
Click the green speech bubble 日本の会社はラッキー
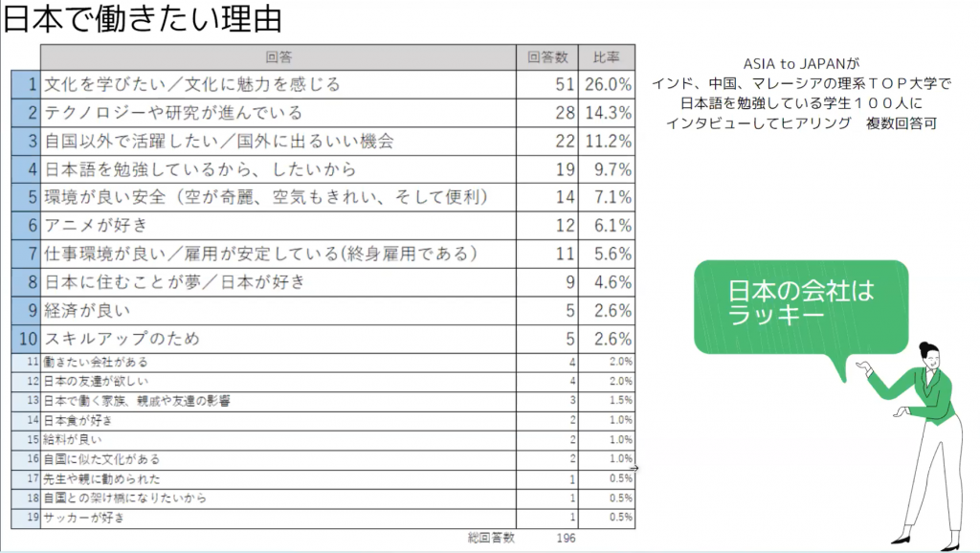801,307
